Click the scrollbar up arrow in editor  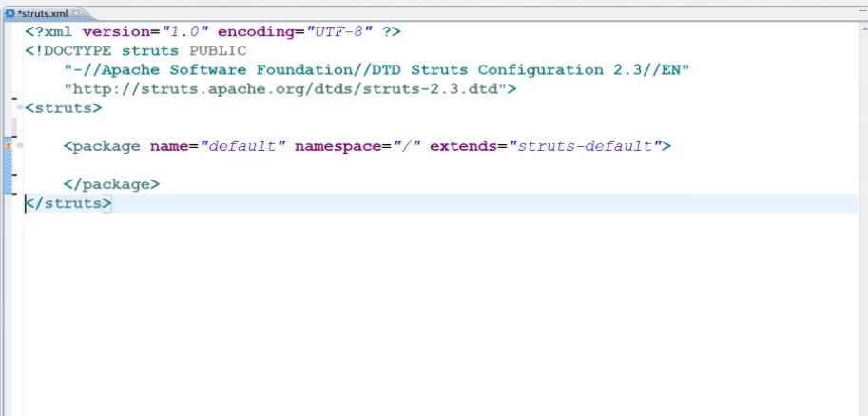863,28
